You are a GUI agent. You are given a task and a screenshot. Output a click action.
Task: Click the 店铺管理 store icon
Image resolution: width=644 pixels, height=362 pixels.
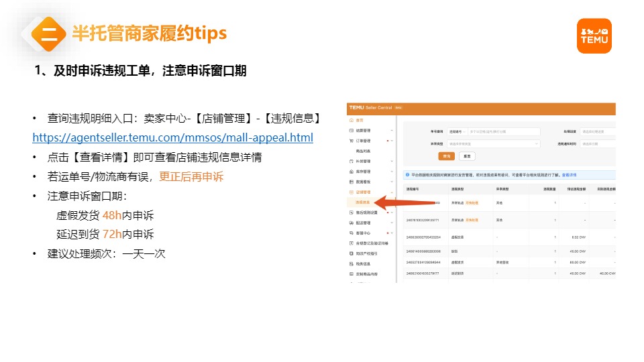coord(350,192)
